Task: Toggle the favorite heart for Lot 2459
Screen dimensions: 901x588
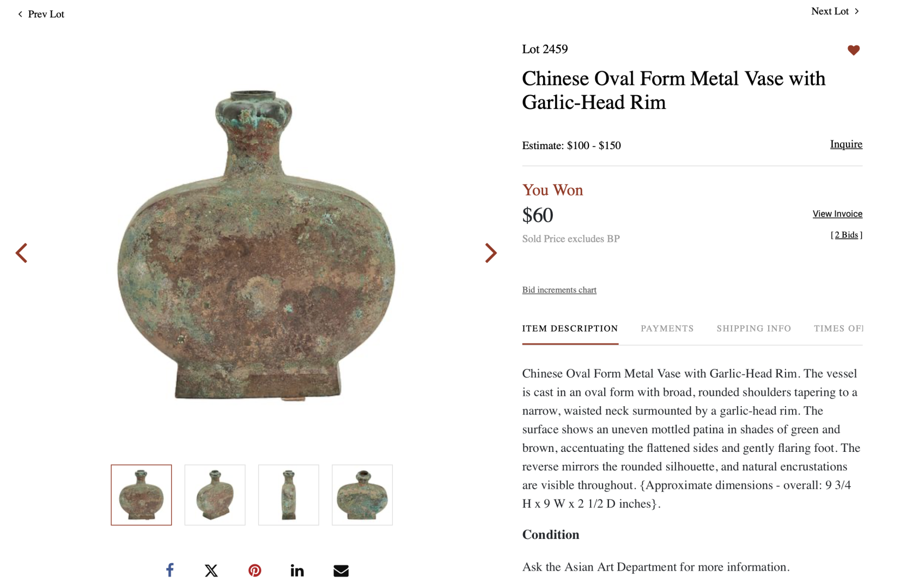Action: click(x=853, y=50)
